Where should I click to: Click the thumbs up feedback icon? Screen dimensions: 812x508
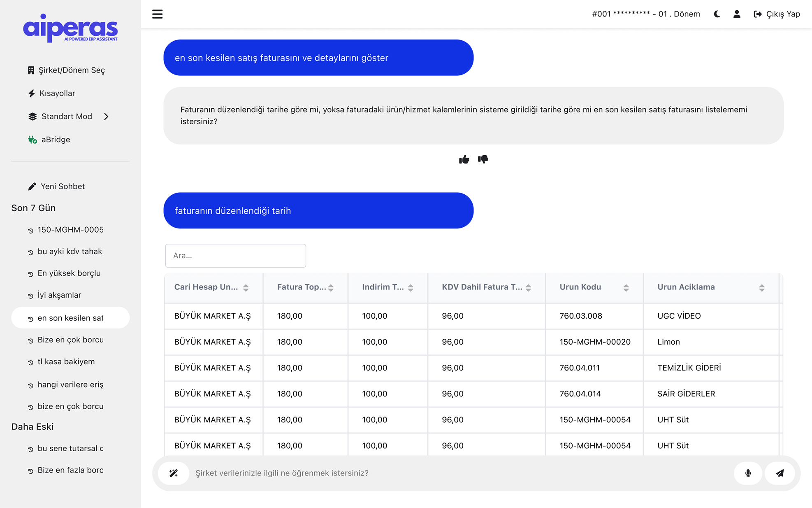[x=464, y=160]
